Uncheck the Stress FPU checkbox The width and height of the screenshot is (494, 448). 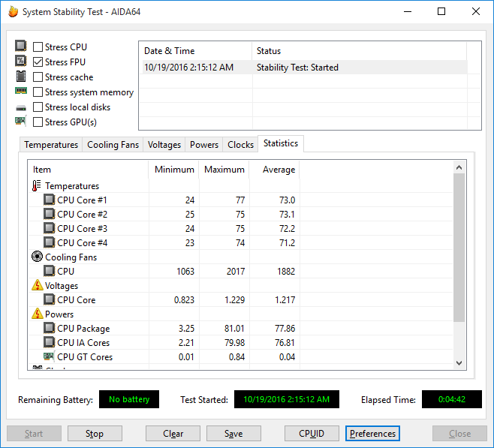38,62
